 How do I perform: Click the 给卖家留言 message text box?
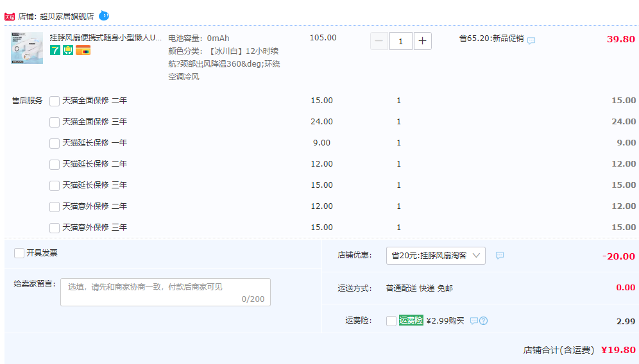coord(166,292)
